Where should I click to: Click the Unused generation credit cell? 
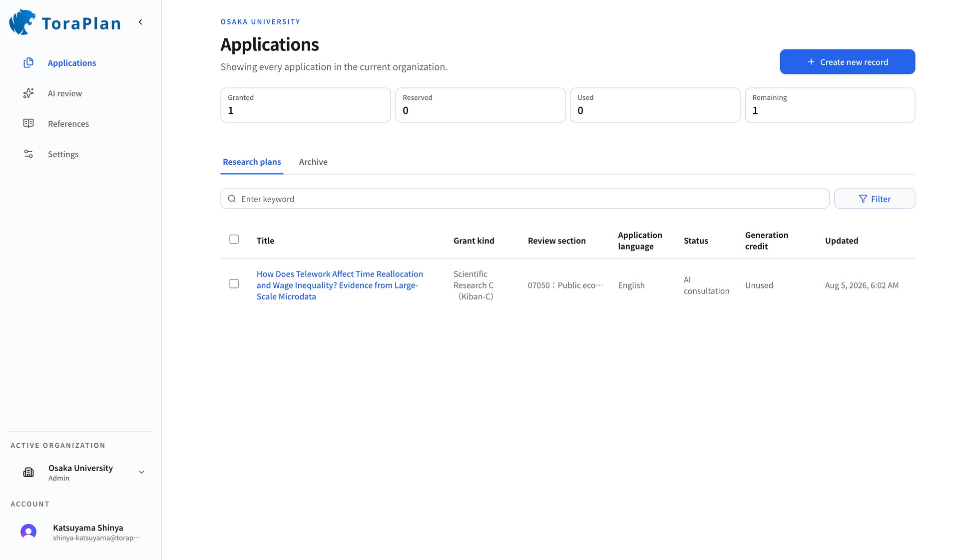pos(759,285)
